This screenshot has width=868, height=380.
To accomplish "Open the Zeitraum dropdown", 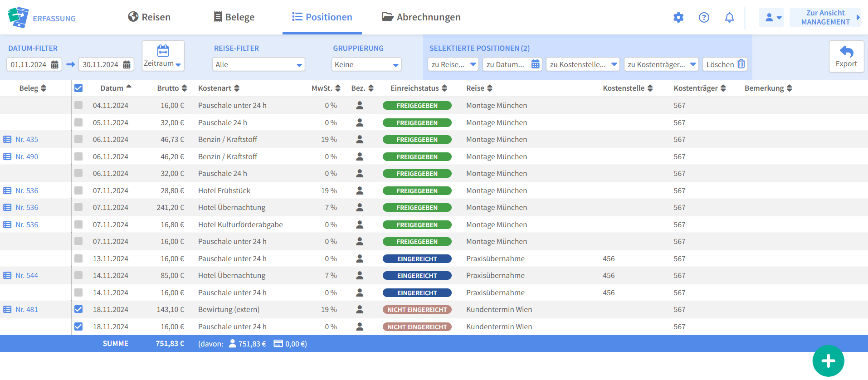I will [x=163, y=56].
